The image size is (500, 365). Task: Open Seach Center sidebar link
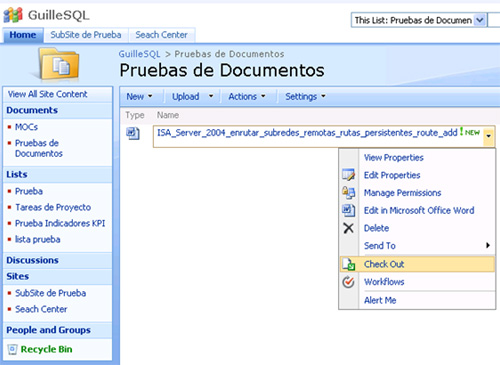(x=41, y=309)
